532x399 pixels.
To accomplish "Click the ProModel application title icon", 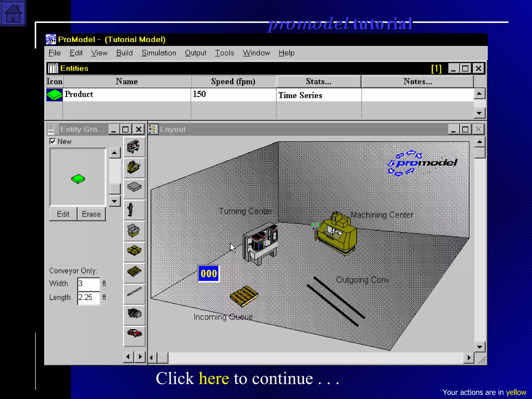I will 51,39.
